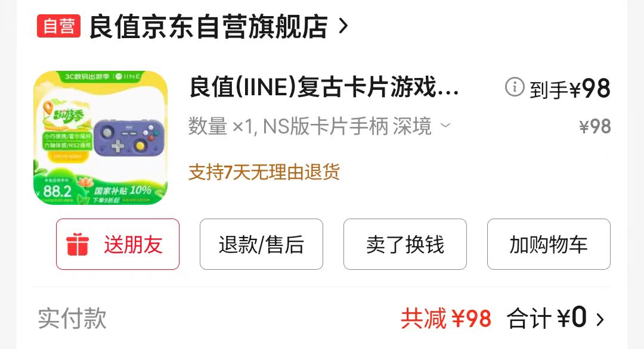Screen dimensions: 644x349
Task: Click the 国家补贴 10% banner on thumbnail
Action: (122, 191)
